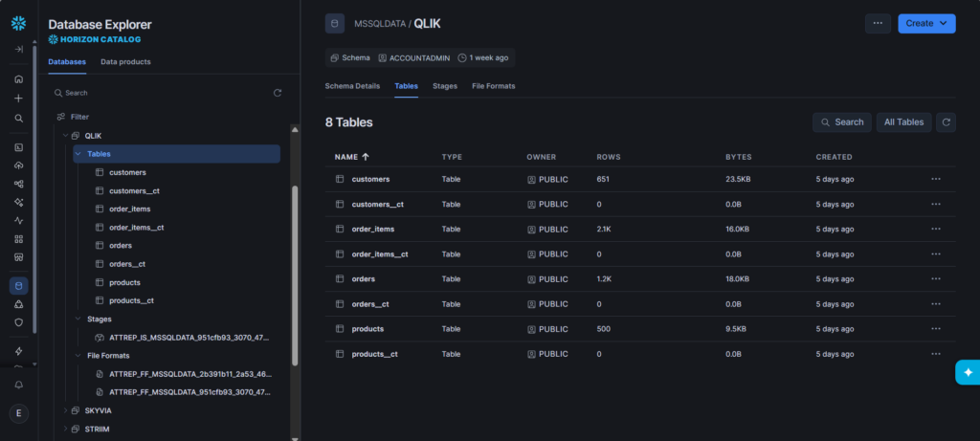Select the Tables tab in main panel
The width and height of the screenshot is (980, 441).
[406, 86]
